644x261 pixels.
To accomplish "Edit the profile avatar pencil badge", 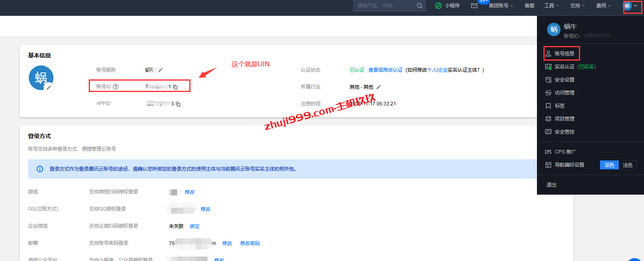I will (x=49, y=87).
